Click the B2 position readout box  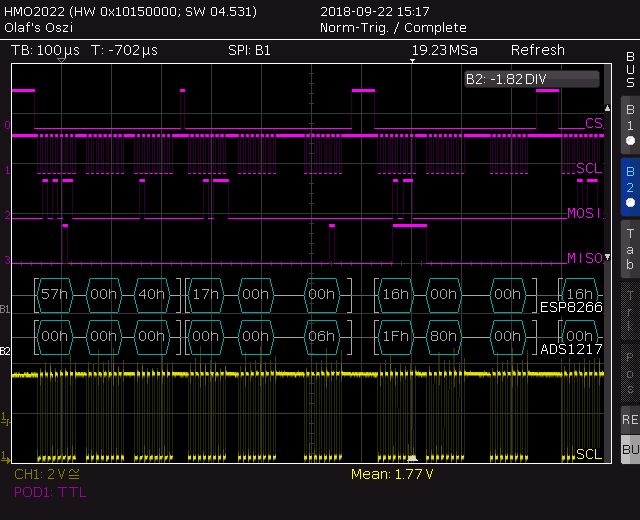click(x=531, y=79)
